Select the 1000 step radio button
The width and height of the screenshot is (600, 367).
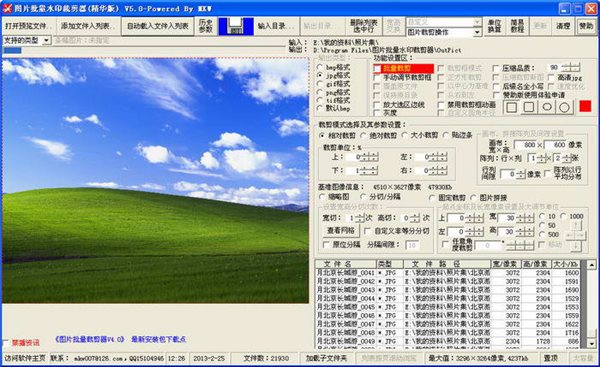563,216
